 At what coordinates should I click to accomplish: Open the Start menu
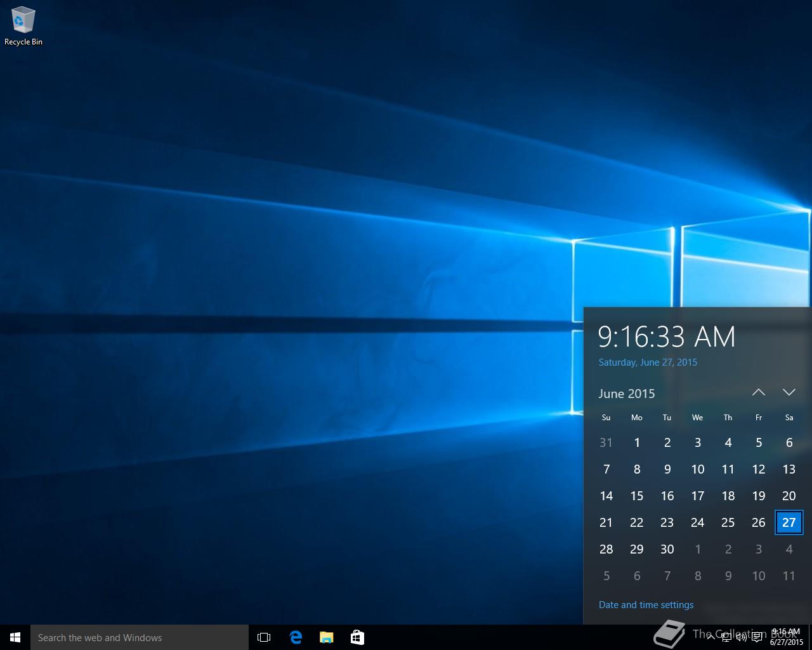(x=14, y=637)
